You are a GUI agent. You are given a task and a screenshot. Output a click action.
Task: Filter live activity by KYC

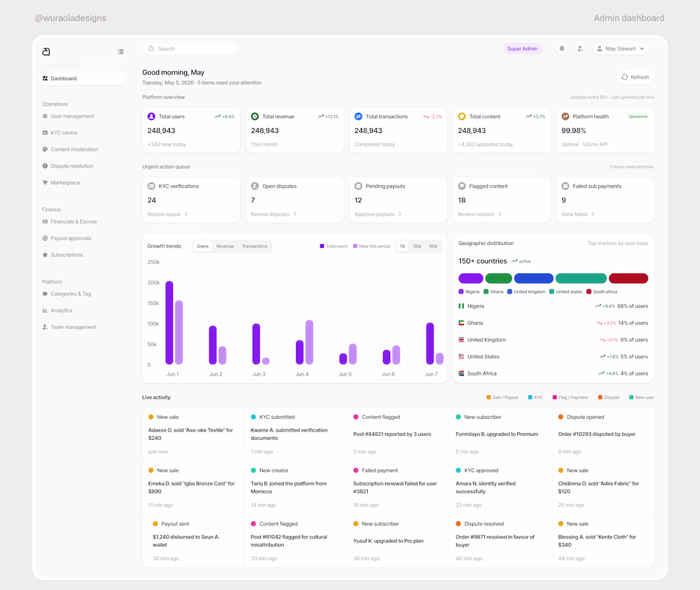click(x=535, y=398)
